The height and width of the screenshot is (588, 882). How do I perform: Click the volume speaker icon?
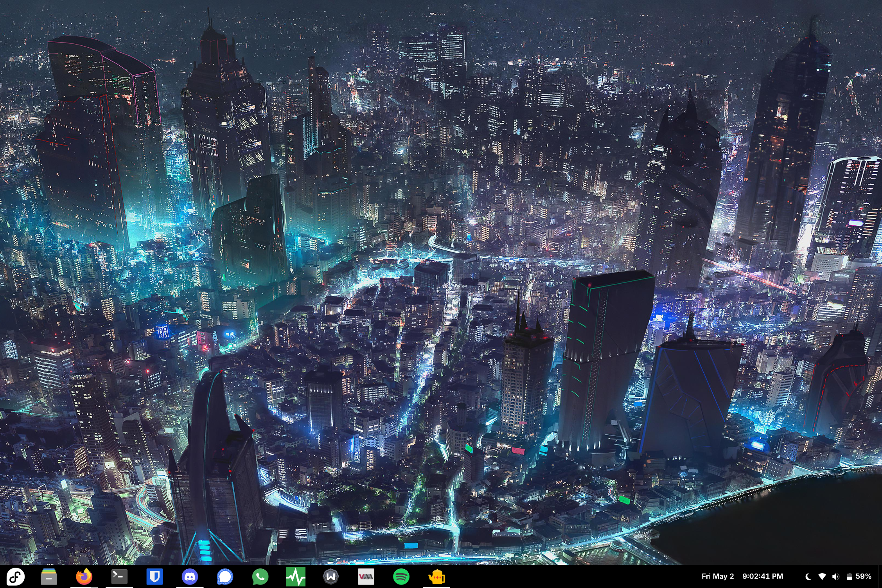click(x=835, y=577)
